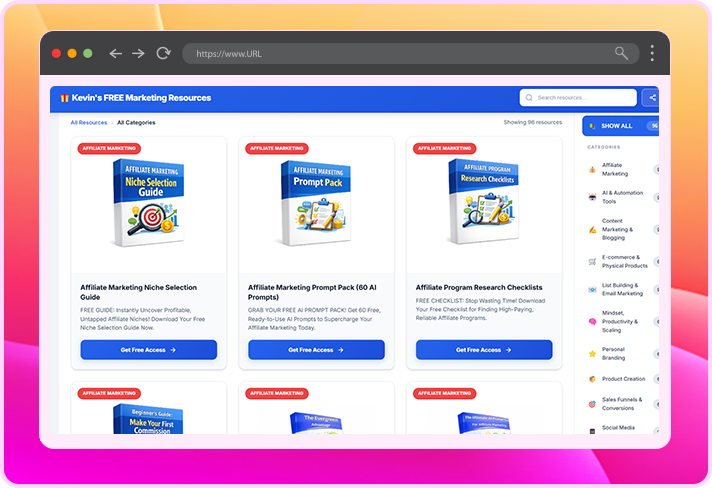This screenshot has height=488, width=712.
Task: Click the Personal Branding star icon
Action: tap(593, 353)
